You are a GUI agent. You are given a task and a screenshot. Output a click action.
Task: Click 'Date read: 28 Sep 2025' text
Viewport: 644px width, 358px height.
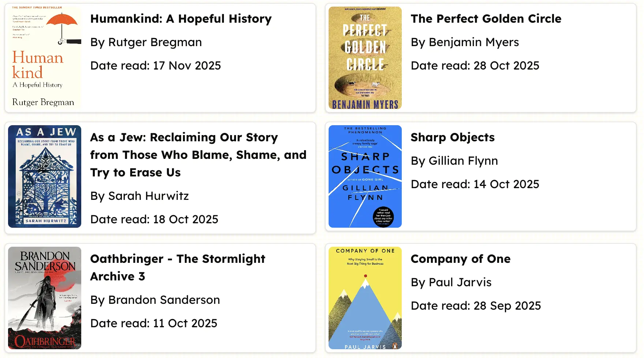(476, 306)
